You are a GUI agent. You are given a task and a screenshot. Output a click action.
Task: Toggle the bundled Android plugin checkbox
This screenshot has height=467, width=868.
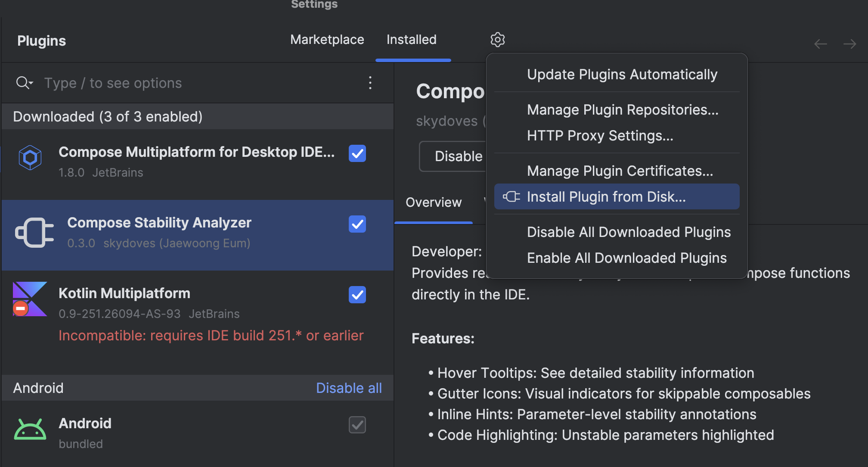click(x=357, y=425)
